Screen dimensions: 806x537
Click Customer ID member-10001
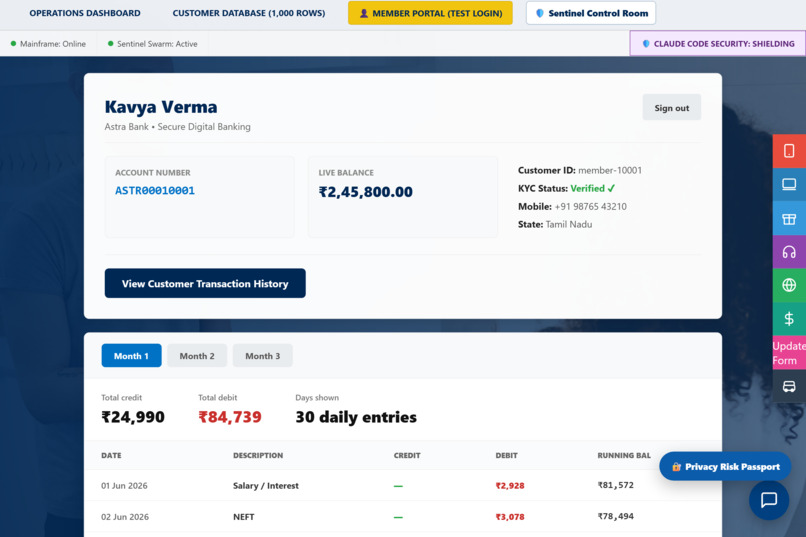(x=580, y=170)
